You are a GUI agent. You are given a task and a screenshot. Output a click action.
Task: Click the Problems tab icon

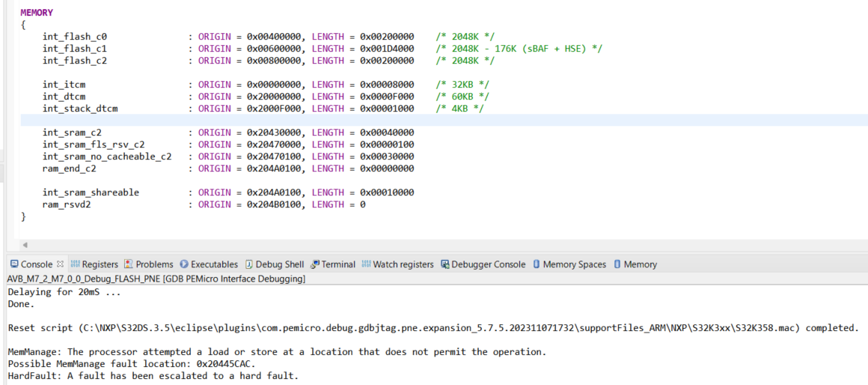pos(129,264)
